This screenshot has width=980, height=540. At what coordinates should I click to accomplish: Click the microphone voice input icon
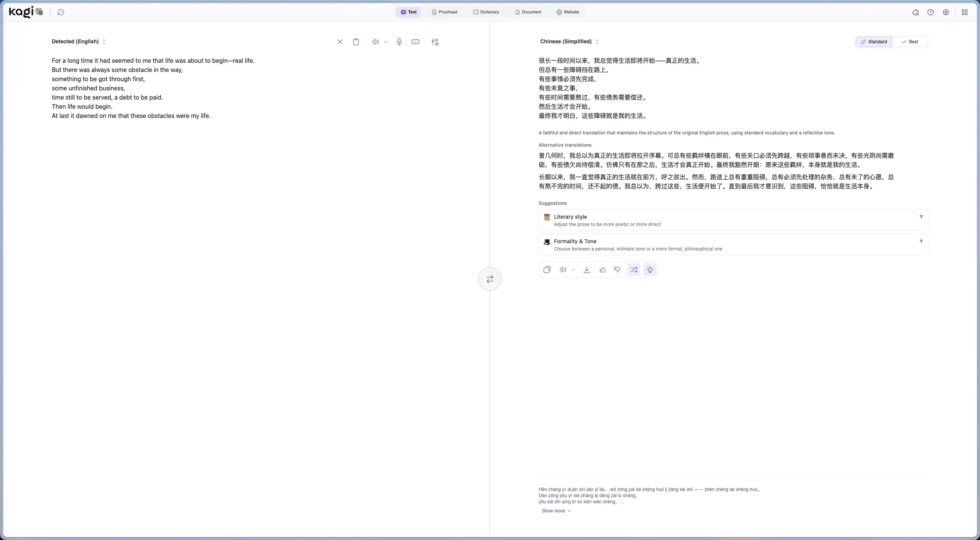[399, 42]
